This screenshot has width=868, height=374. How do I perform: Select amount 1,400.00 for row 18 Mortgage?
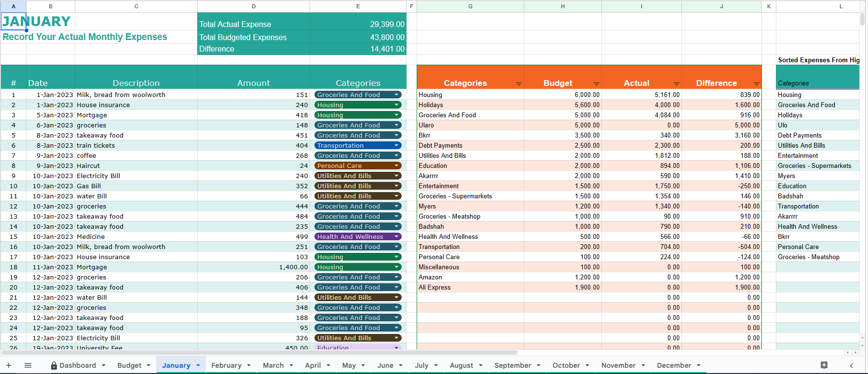pyautogui.click(x=254, y=267)
